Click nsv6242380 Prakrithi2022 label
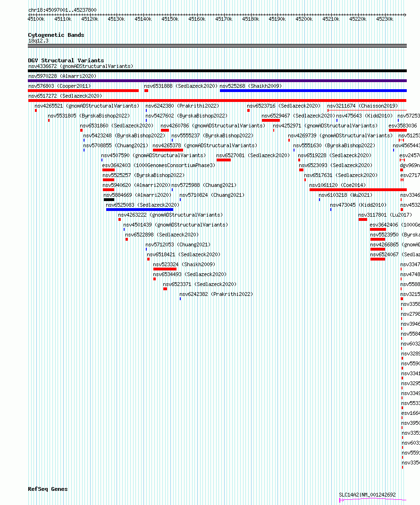 tap(182, 106)
